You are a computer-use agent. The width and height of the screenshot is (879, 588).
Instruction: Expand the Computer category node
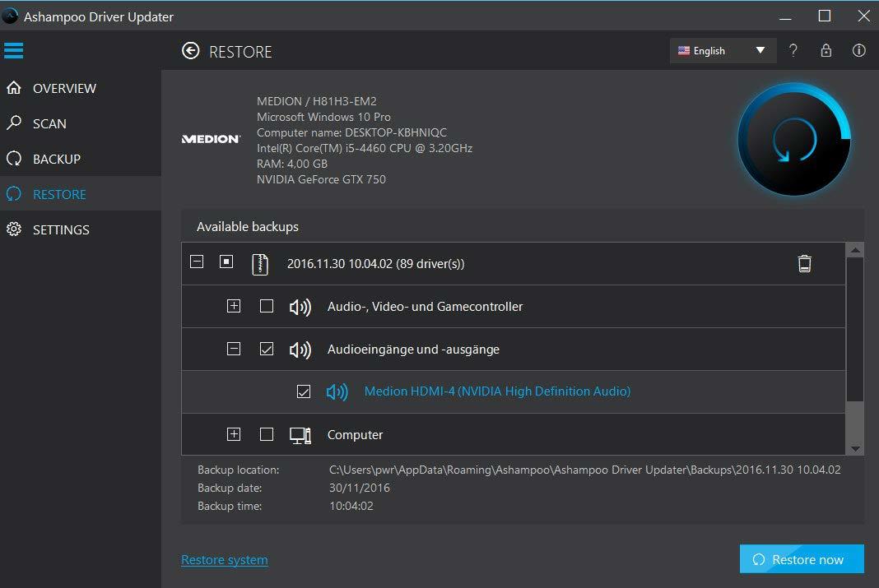click(x=234, y=434)
